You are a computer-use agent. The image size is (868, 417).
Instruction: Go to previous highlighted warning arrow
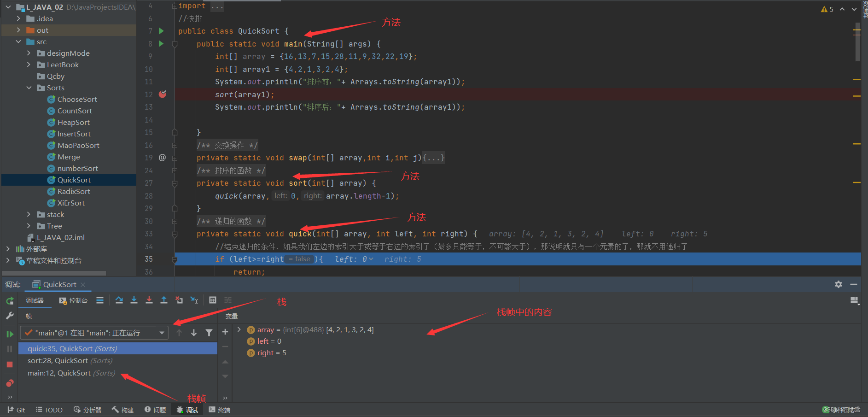click(842, 9)
